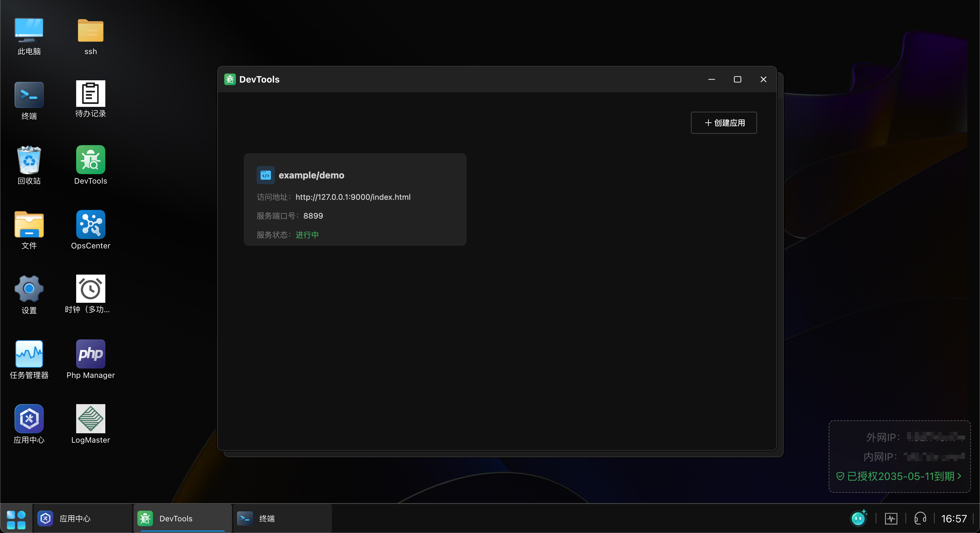980x533 pixels.
Task: Click the example/demo app code icon
Action: [265, 175]
